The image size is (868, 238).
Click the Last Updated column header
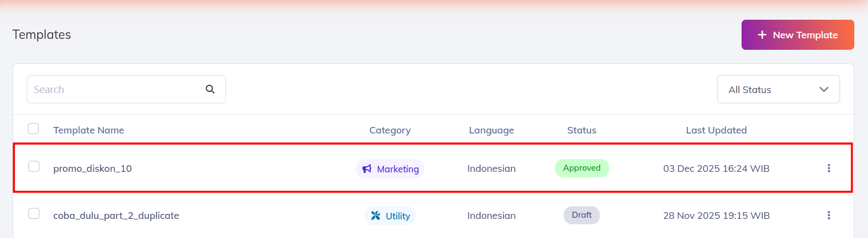tap(716, 130)
